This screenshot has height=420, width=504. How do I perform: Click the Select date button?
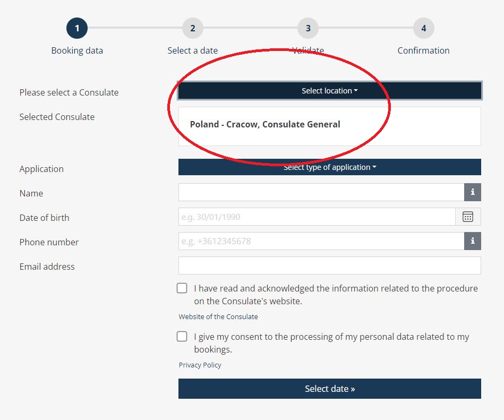click(330, 389)
